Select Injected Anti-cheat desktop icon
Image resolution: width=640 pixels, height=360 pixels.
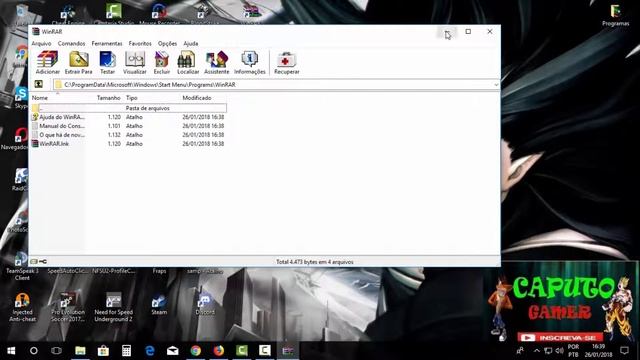[22, 307]
